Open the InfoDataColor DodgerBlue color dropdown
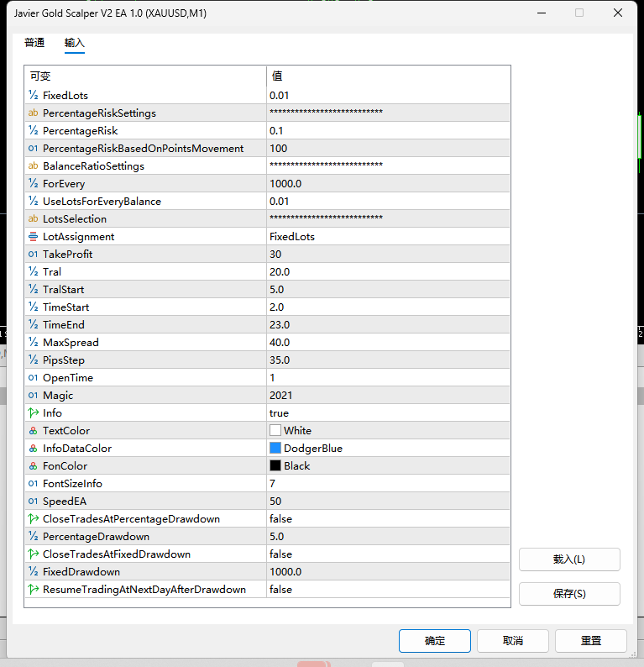Image resolution: width=644 pixels, height=667 pixels. pos(388,449)
